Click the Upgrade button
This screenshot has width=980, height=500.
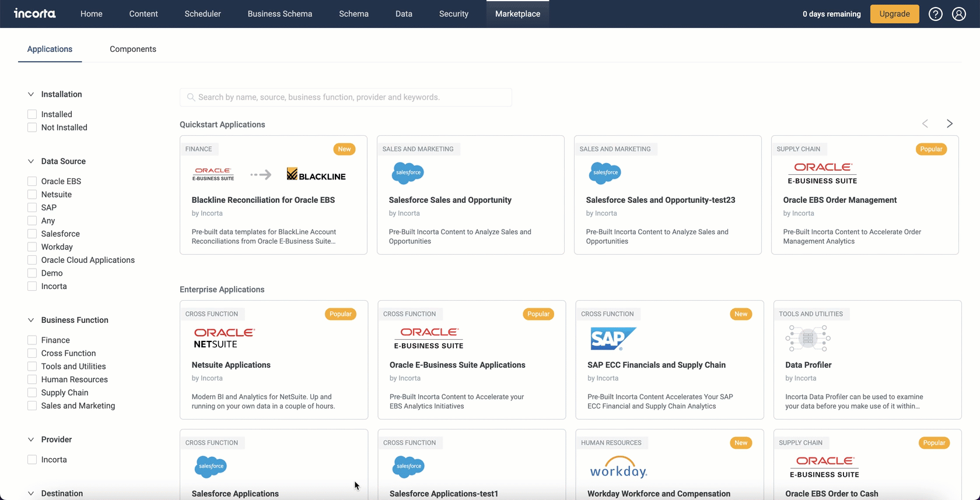tap(894, 14)
